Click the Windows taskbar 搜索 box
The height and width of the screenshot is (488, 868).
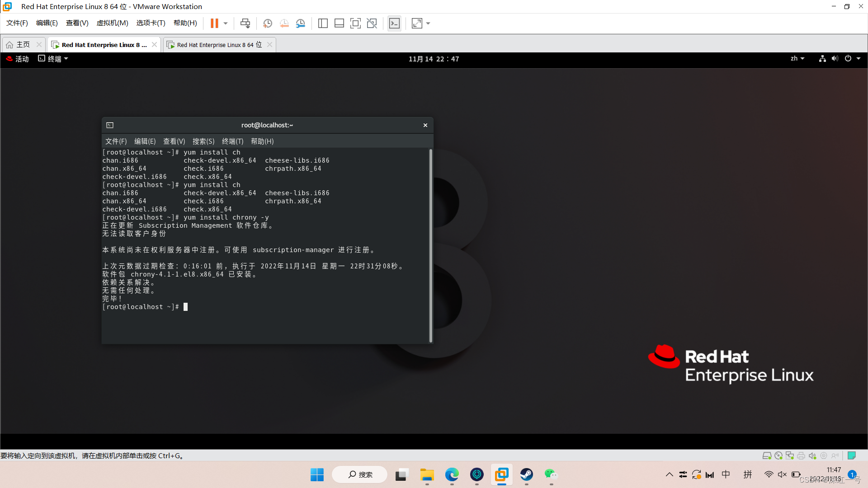[360, 474]
